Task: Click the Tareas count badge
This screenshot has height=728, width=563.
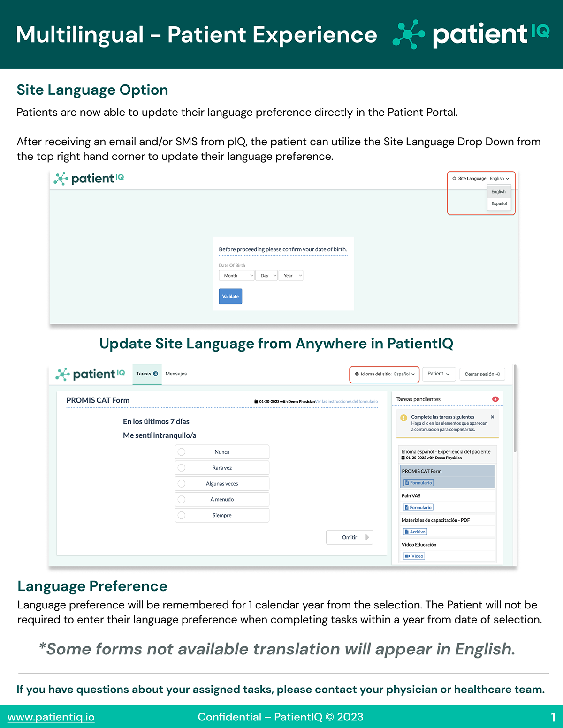Action: 156,374
